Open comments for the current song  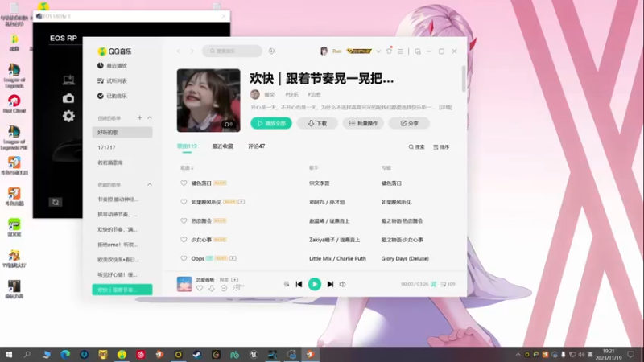pos(237,288)
